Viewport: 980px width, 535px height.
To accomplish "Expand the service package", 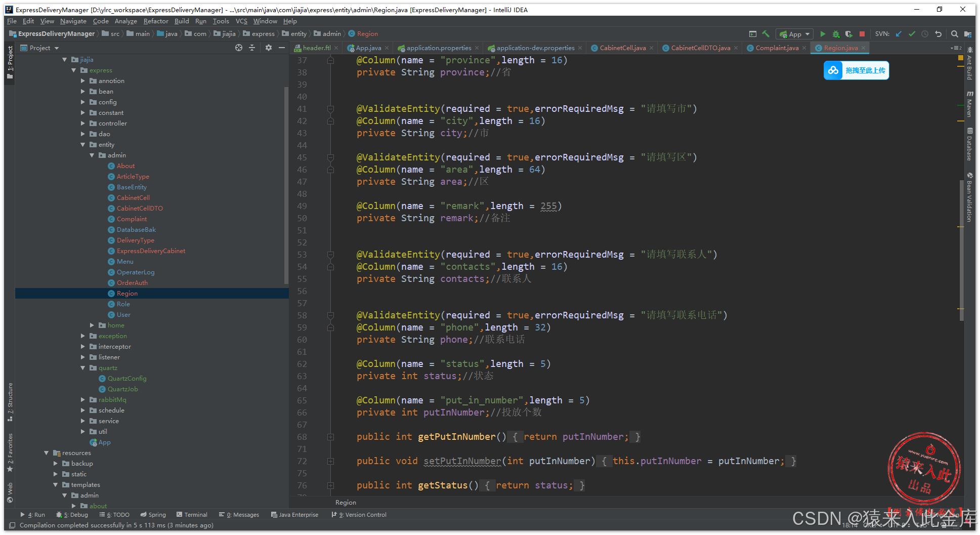I will [83, 421].
